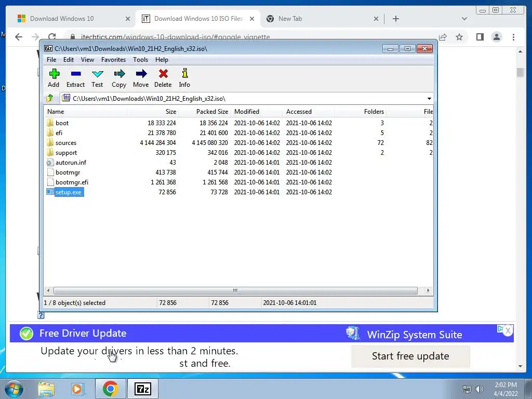Click Chrome's share page icon

pos(443,37)
